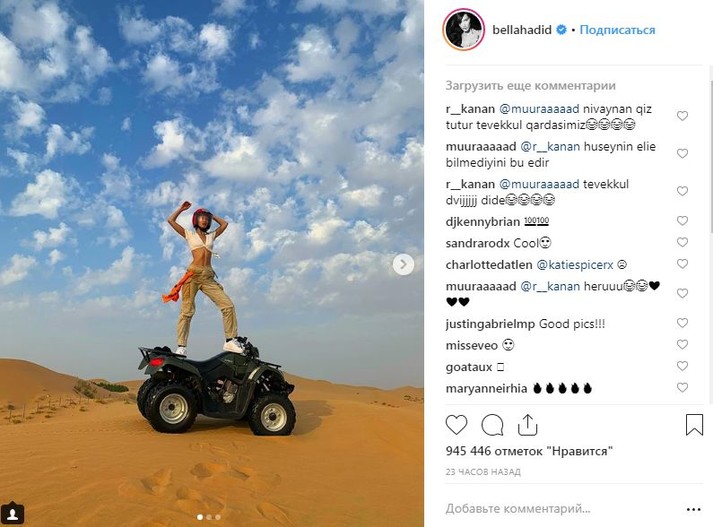Save post with bookmark icon
Screen dimensions: 713x527
(694, 424)
